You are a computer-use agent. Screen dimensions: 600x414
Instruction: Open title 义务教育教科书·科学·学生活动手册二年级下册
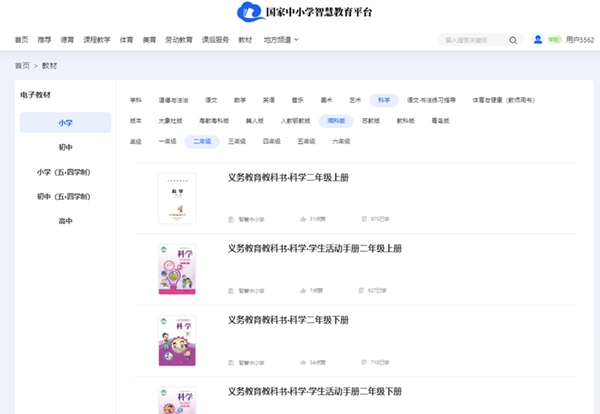click(x=315, y=391)
